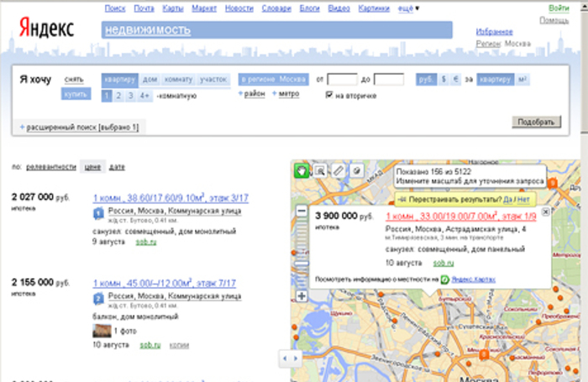Toggle the 'на вторичке' checkbox
Screen dimensions: 588x382
click(329, 95)
